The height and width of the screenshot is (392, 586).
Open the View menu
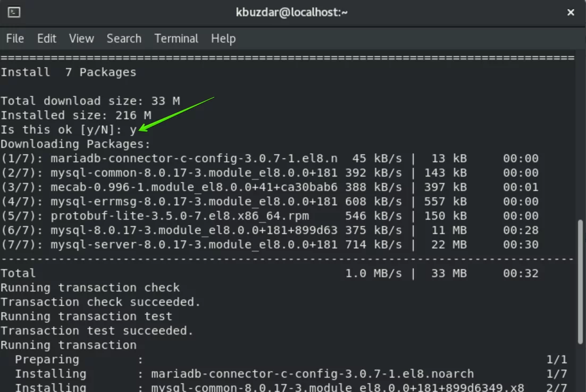81,38
